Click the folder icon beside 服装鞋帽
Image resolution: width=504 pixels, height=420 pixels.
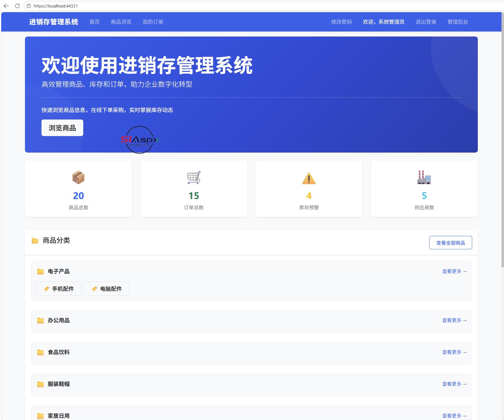click(41, 384)
